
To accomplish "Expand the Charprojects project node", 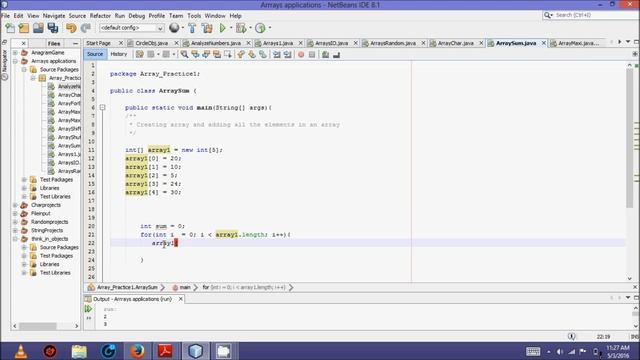I will (15, 205).
